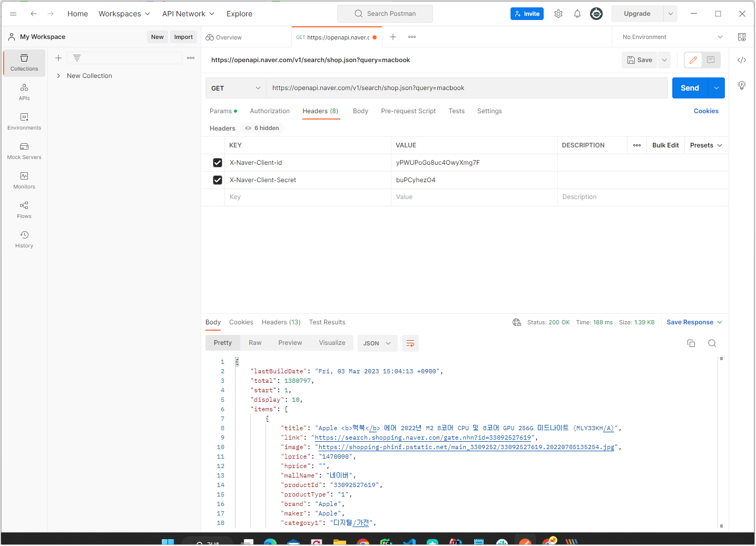Image resolution: width=756 pixels, height=546 pixels.
Task: Open API Network dropdown
Action: [x=189, y=14]
